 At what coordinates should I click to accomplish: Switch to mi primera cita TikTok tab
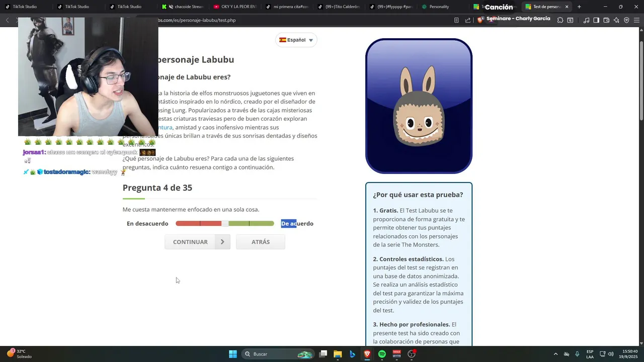pyautogui.click(x=287, y=7)
